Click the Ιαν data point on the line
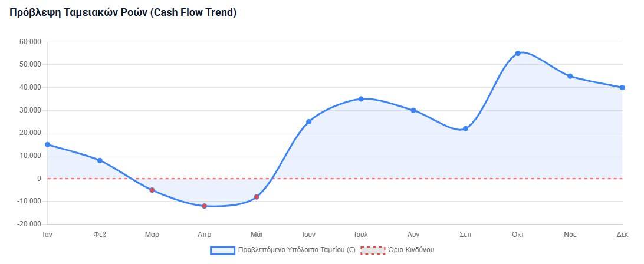 click(47, 144)
